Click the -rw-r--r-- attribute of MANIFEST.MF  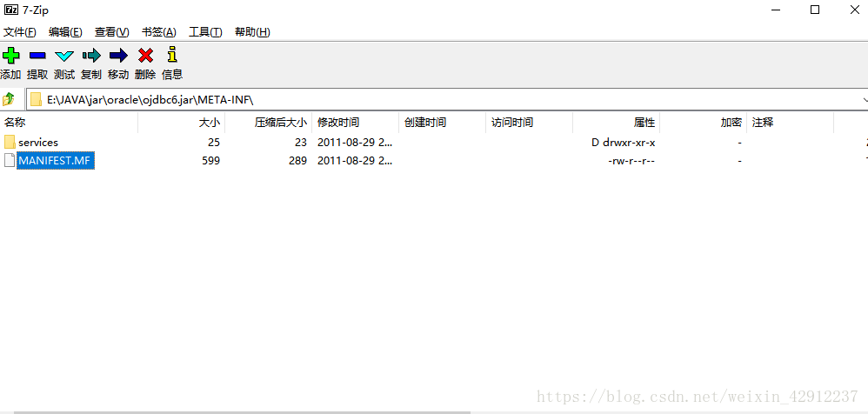click(631, 161)
